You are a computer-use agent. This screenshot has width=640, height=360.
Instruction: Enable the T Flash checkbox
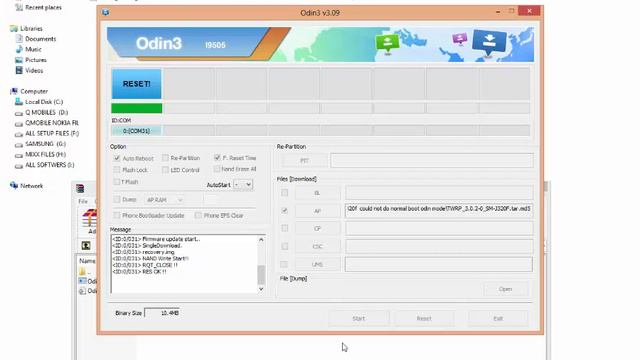coord(117,182)
